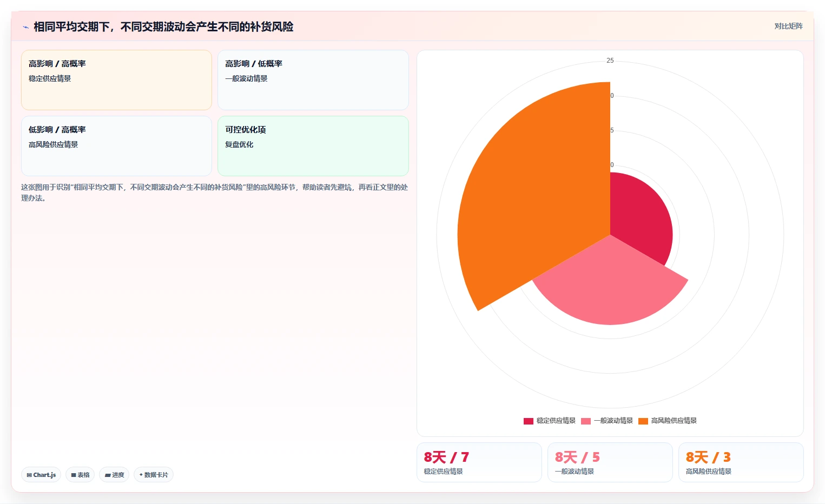Screen dimensions: 825x504
Task: Click the chart axis label 25
Action: tap(610, 61)
